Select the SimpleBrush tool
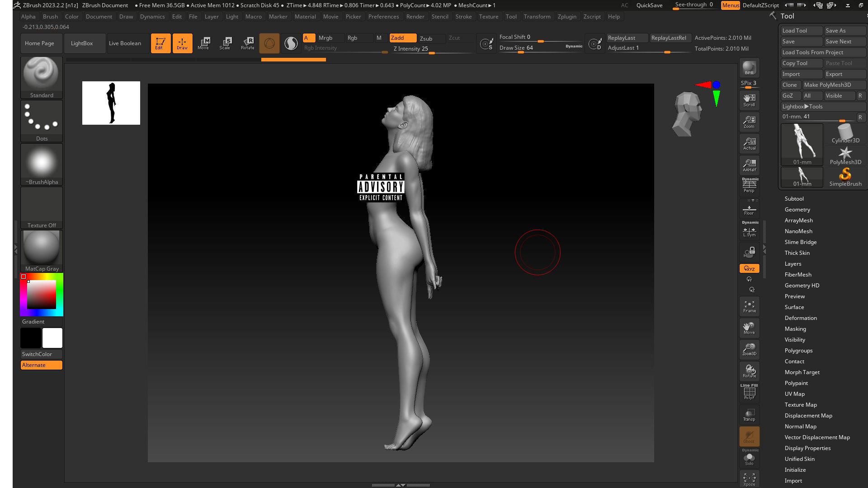 click(x=845, y=177)
